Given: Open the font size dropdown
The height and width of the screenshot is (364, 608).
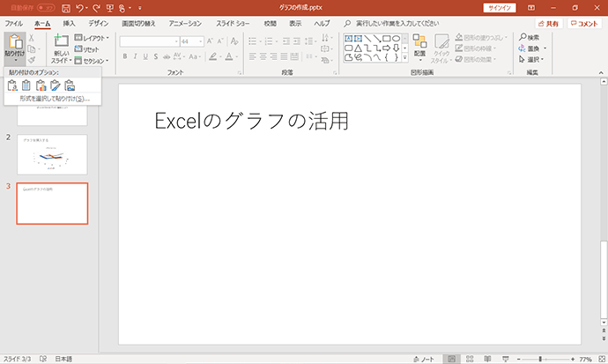Looking at the screenshot, I should [201, 41].
